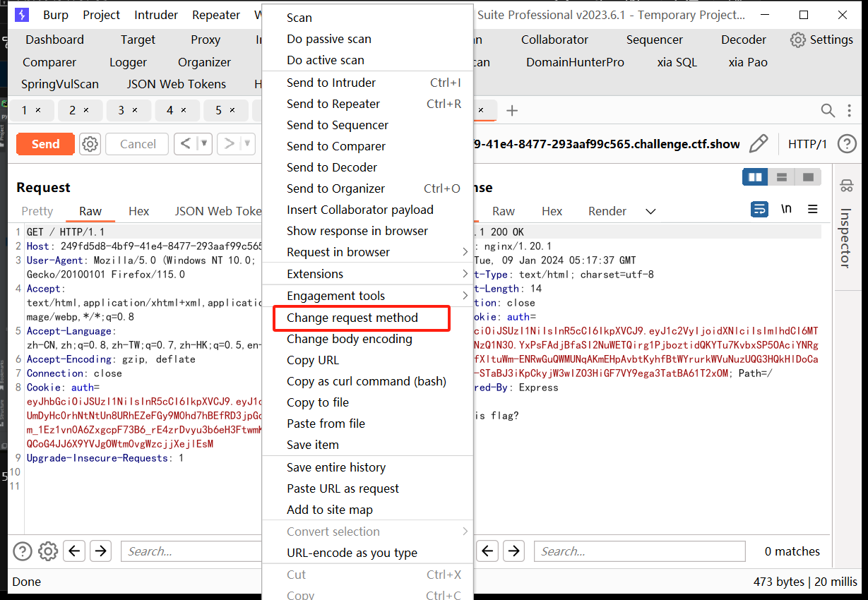This screenshot has height=600, width=868.
Task: Expand the Engagement tools submenu
Action: click(x=465, y=296)
